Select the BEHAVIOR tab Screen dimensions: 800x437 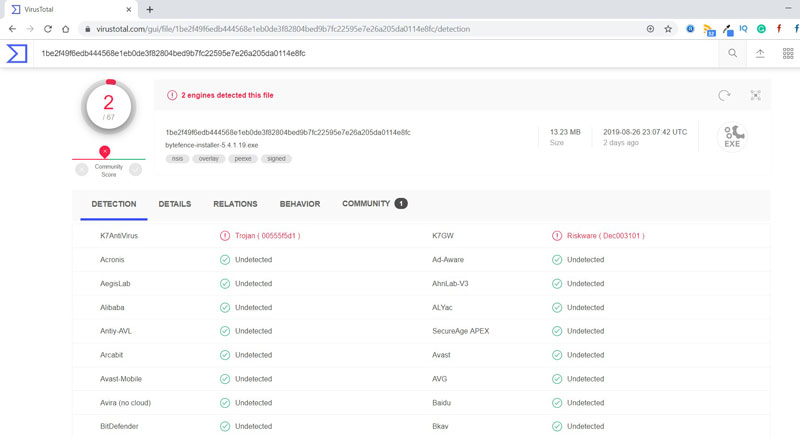click(x=300, y=204)
